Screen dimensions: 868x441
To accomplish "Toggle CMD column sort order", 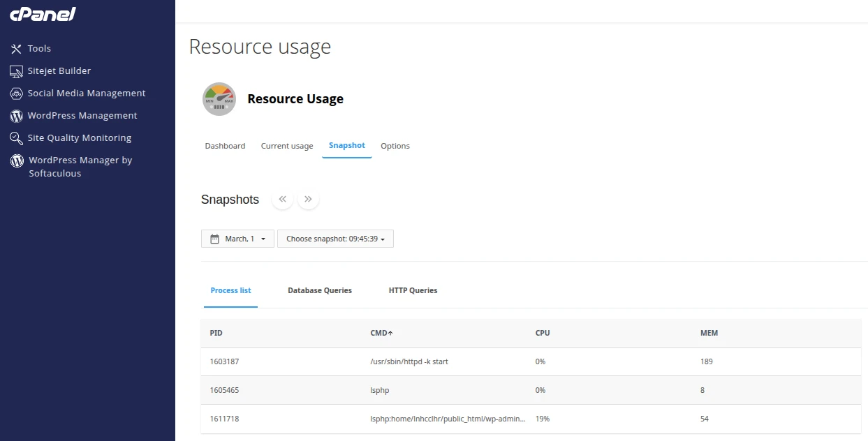I will (381, 333).
